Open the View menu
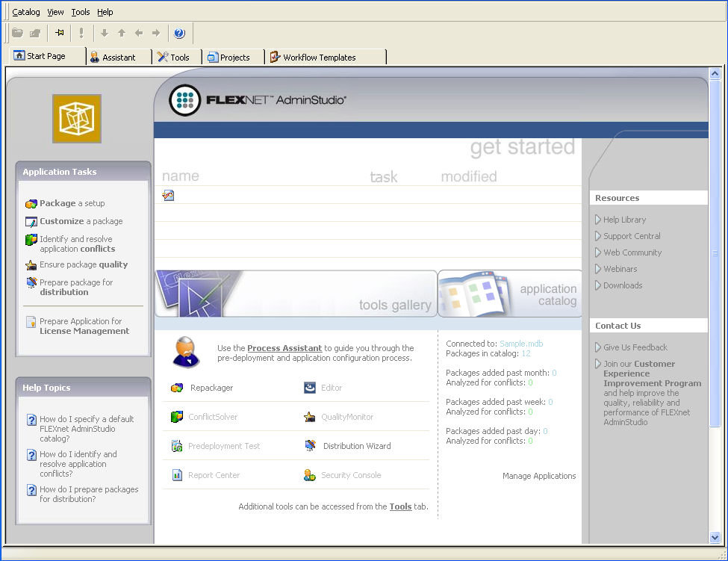 point(55,12)
